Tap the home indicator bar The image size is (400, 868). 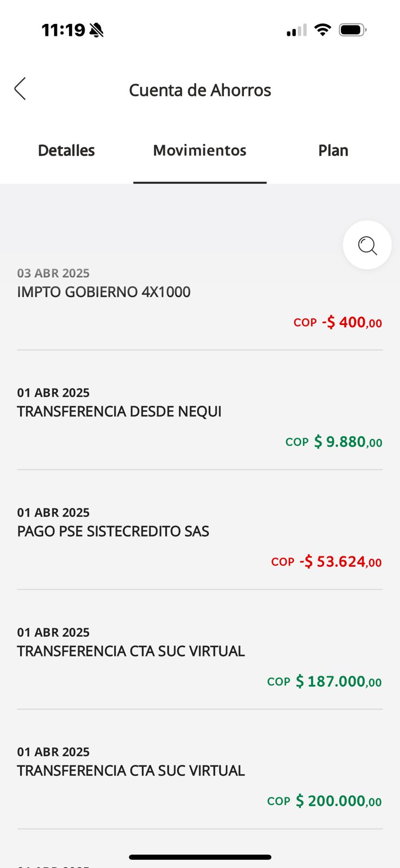(x=199, y=857)
